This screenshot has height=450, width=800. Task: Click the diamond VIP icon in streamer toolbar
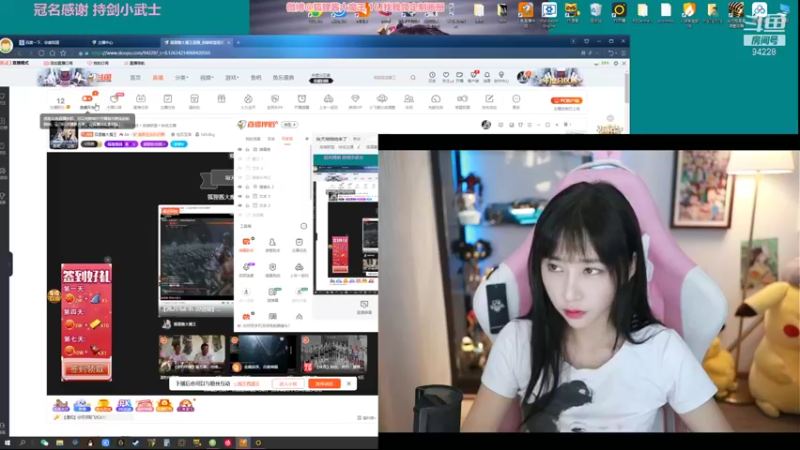(x=355, y=98)
